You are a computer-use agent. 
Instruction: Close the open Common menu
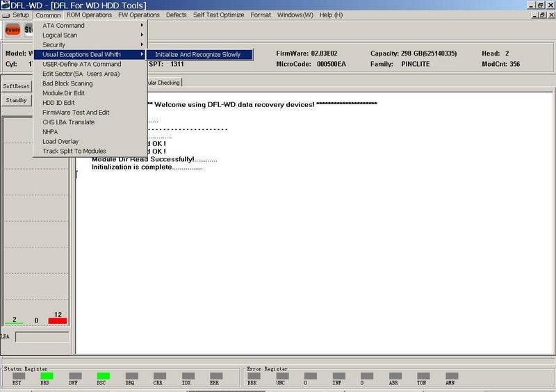click(48, 15)
